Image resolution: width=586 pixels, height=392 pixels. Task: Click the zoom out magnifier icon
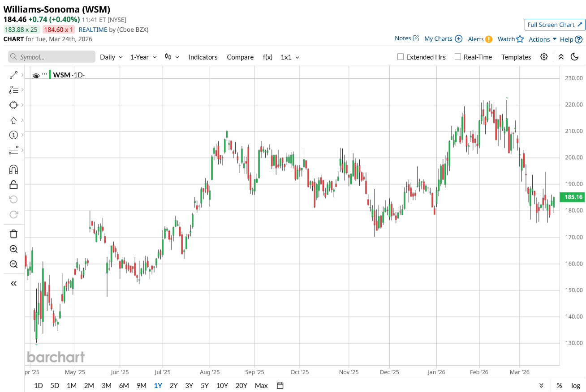pos(13,264)
